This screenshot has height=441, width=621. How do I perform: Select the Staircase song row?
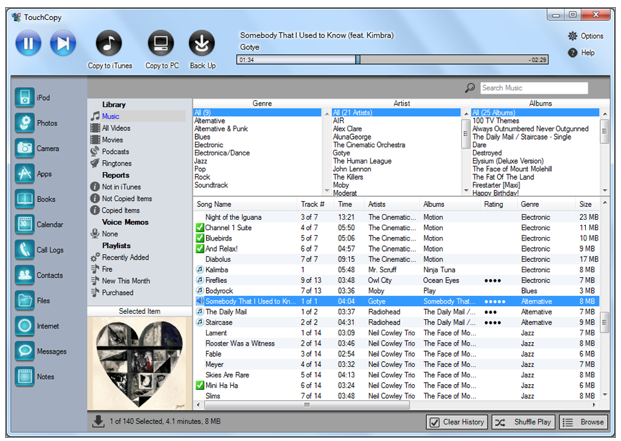point(397,322)
